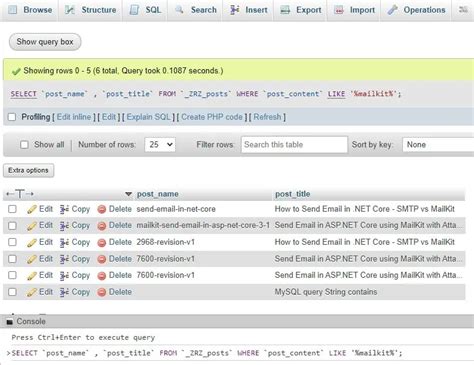Open the Insert tab
Screen dimensions: 474x365
(248, 10)
